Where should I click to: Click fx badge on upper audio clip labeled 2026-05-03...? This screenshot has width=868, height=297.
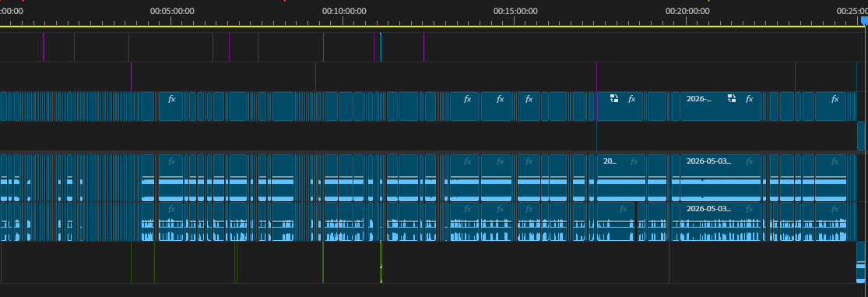tap(749, 162)
